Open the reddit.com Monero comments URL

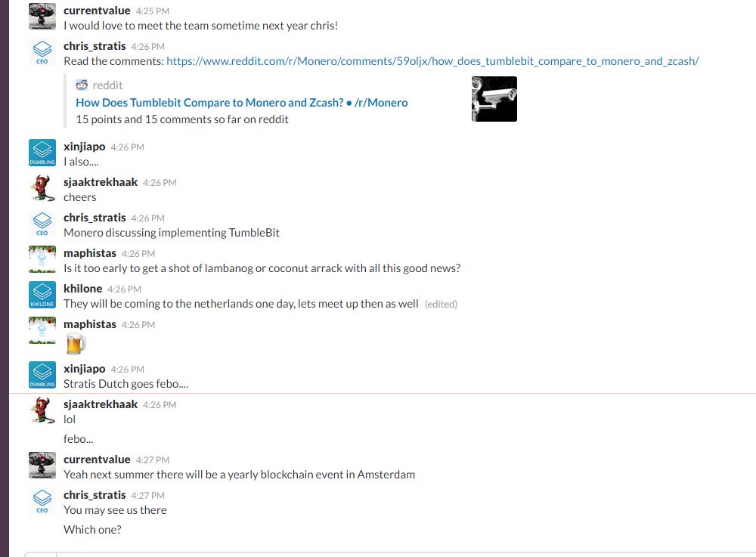pos(432,61)
